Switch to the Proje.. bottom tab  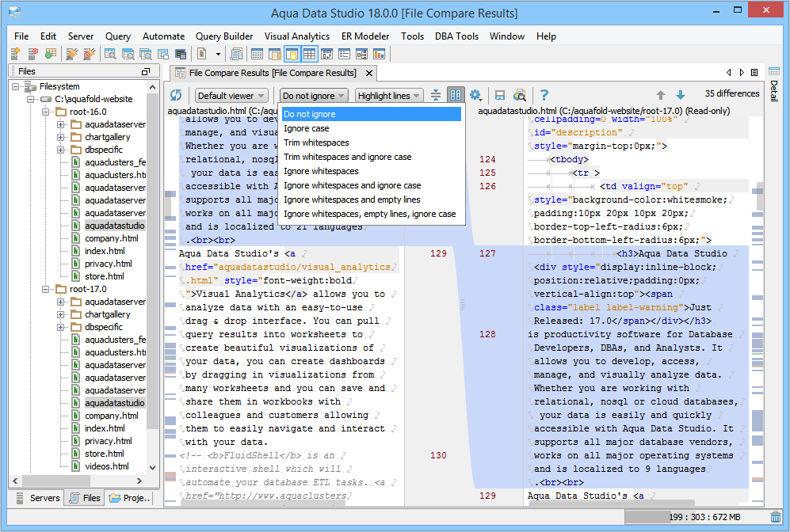(x=129, y=498)
